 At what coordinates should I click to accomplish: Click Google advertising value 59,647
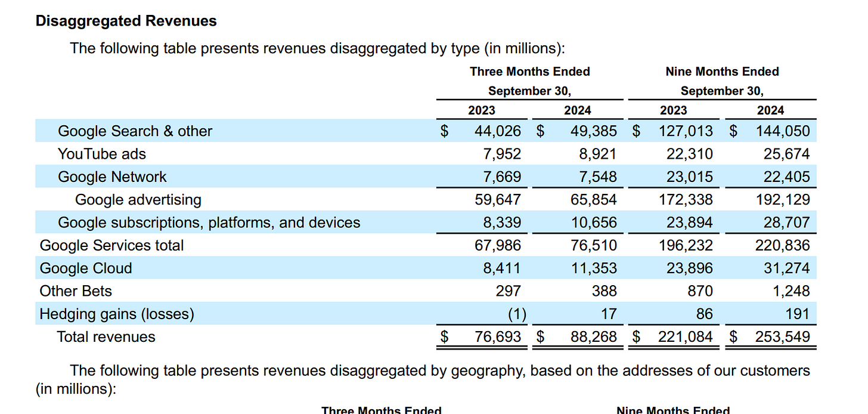point(498,199)
